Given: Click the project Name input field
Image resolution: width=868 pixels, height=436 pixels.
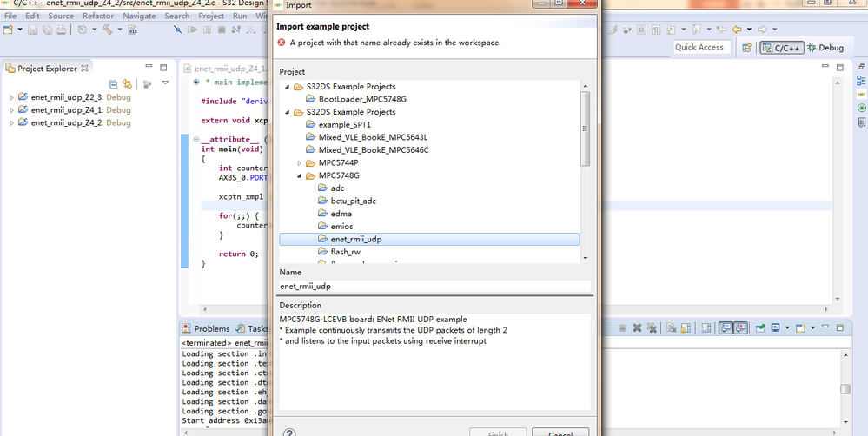Looking at the screenshot, I should point(434,287).
